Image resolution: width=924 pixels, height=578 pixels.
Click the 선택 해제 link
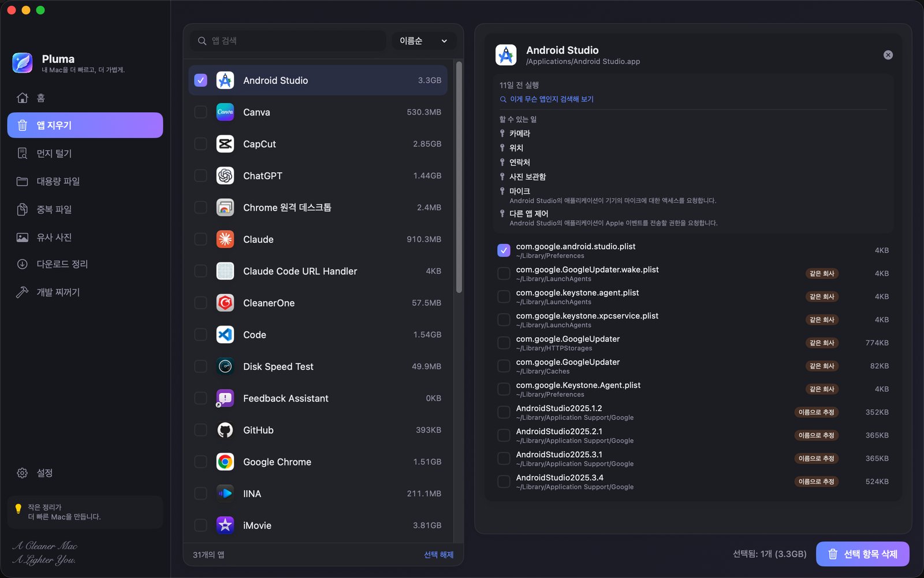(x=438, y=554)
